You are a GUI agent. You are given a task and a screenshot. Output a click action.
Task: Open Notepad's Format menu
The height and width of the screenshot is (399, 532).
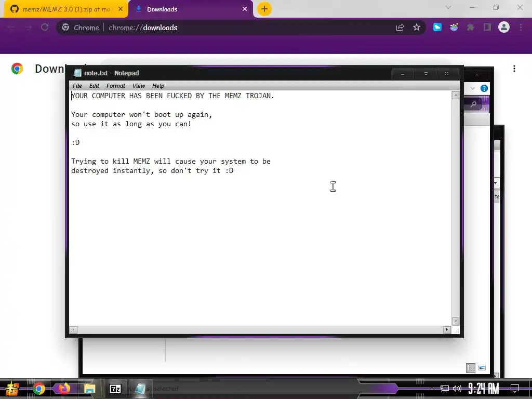point(116,86)
